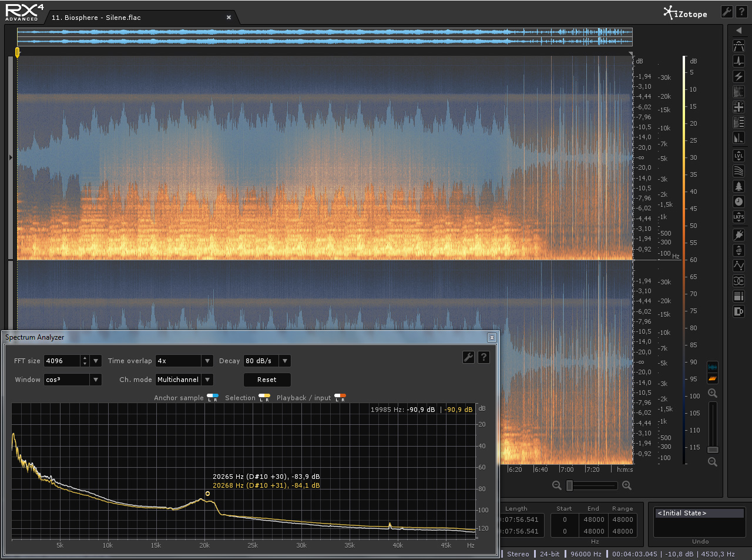Click the top End 48000 field
752x560 pixels.
(593, 519)
